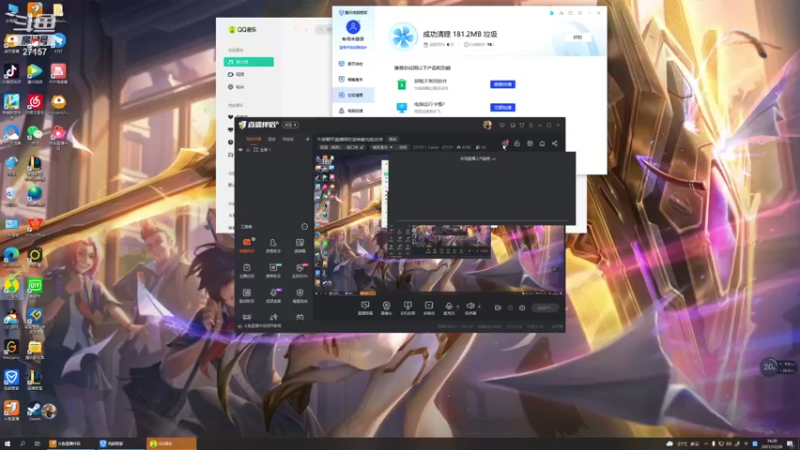Open the dropdown pill beside the live companion logo
Image resolution: width=800 pixels, height=450 pixels.
[291, 125]
